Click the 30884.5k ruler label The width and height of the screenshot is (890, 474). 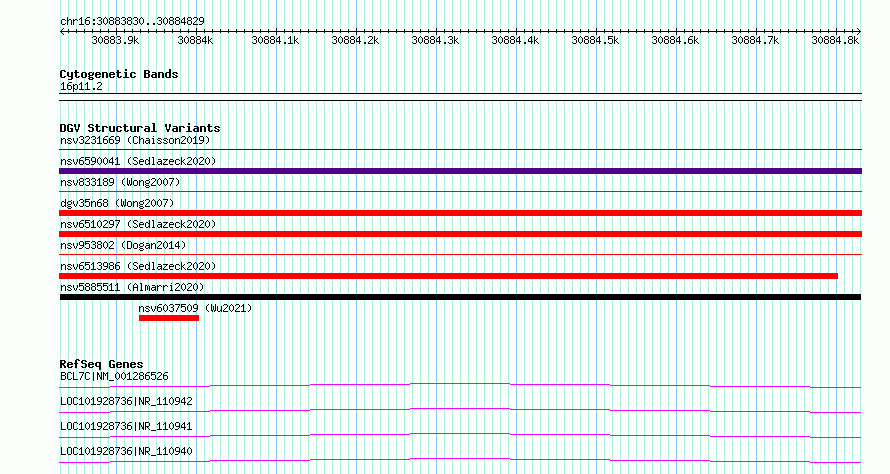[595, 40]
